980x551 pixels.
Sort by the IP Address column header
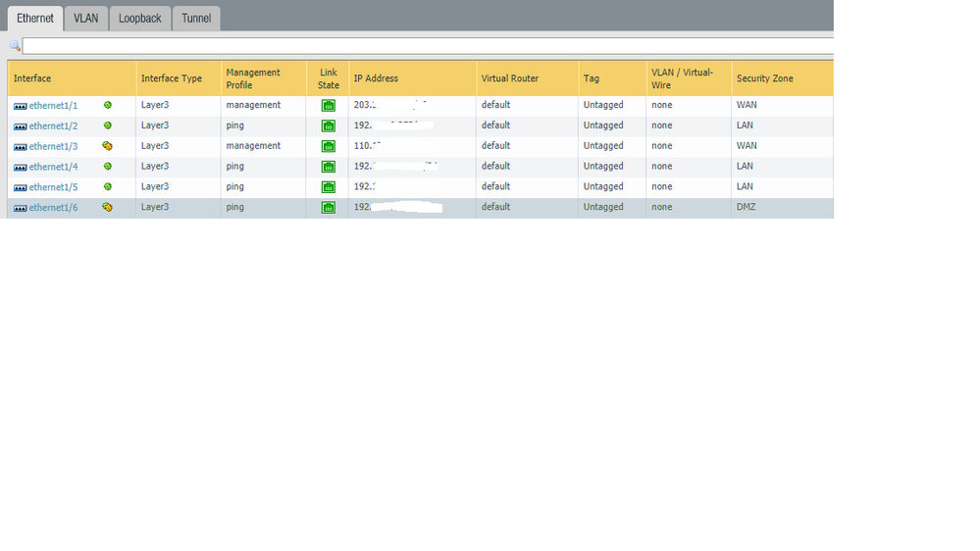pyautogui.click(x=412, y=78)
